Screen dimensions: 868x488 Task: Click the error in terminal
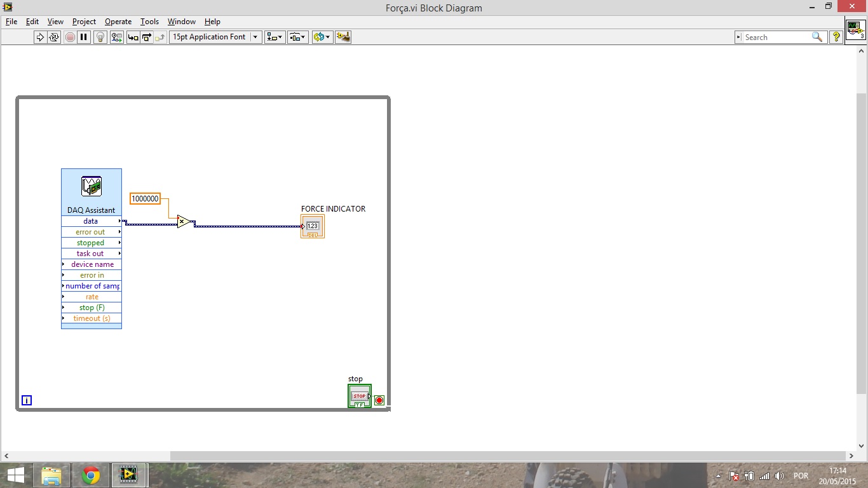(92, 275)
